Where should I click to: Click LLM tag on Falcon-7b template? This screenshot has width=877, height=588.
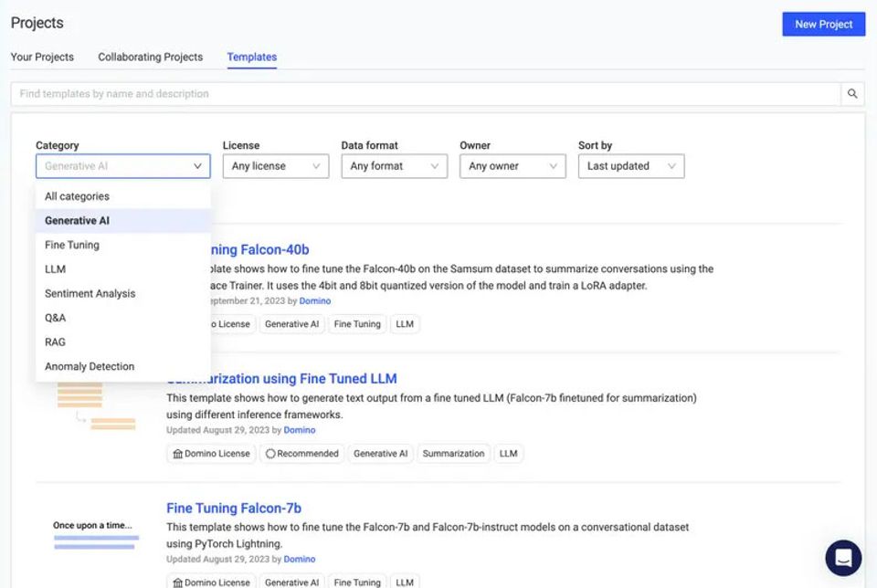point(405,582)
